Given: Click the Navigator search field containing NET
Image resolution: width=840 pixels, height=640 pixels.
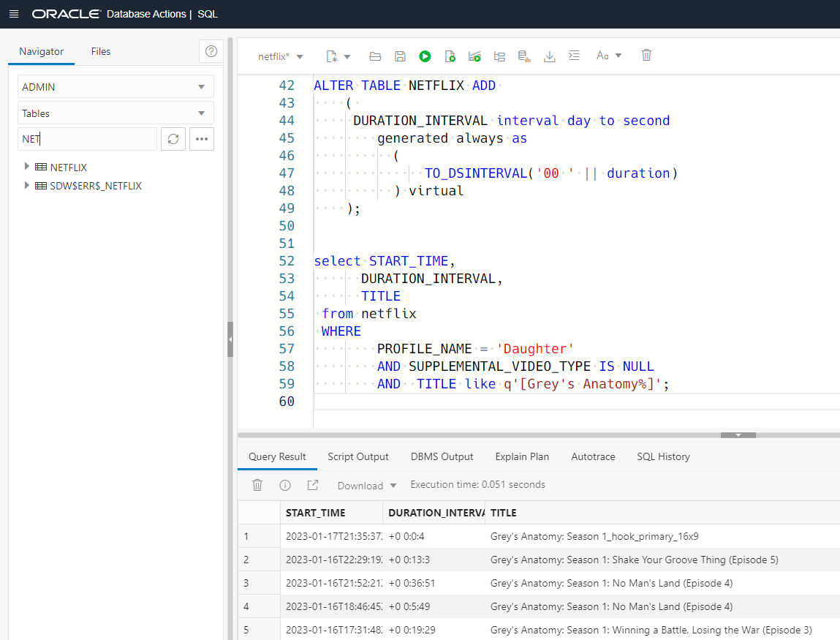Looking at the screenshot, I should pos(87,139).
